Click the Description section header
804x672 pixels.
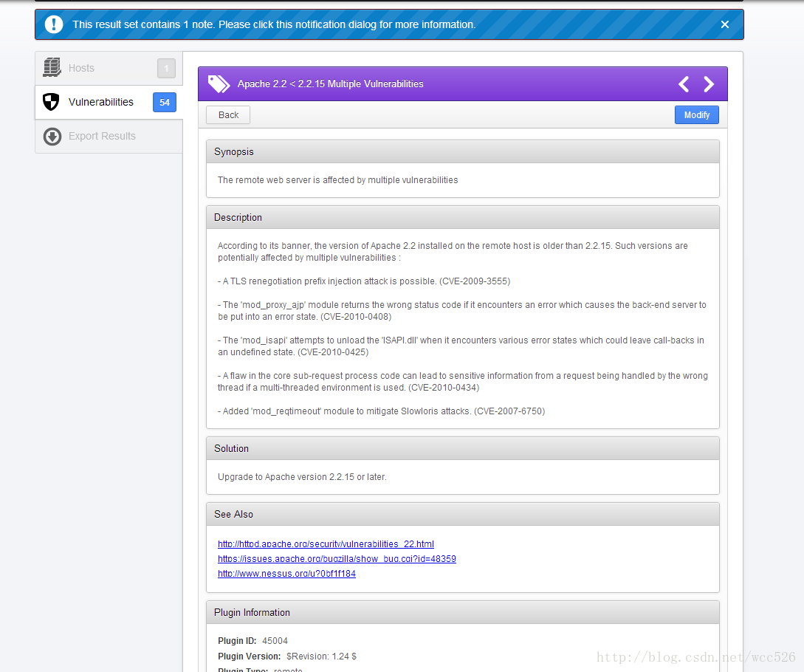point(462,218)
